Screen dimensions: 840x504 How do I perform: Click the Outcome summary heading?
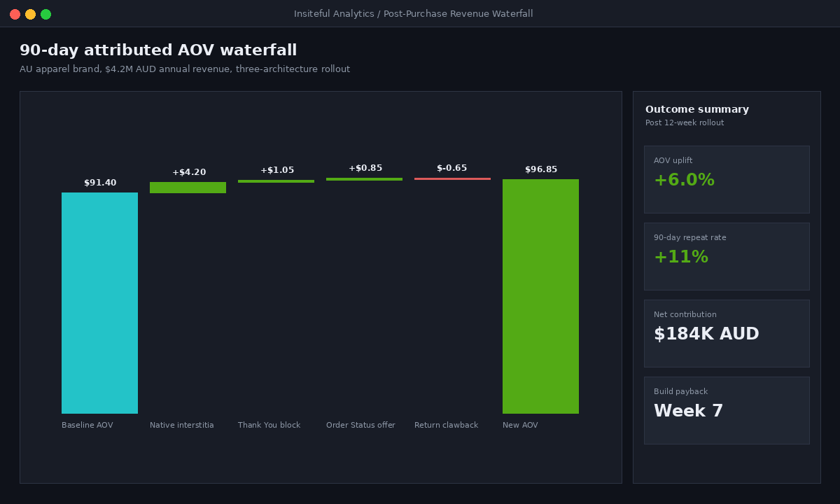(x=697, y=110)
